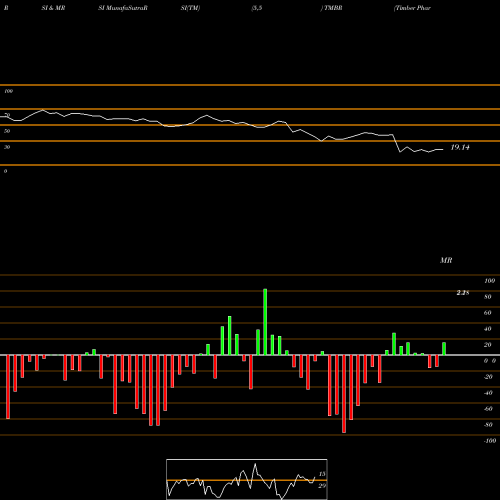Screen dimensions: 500x500
Task: Click the 80 label on MR axis
Action: 488,297
